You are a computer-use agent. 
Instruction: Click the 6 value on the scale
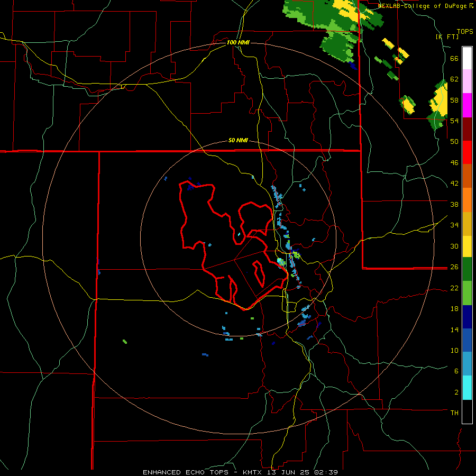(x=456, y=371)
